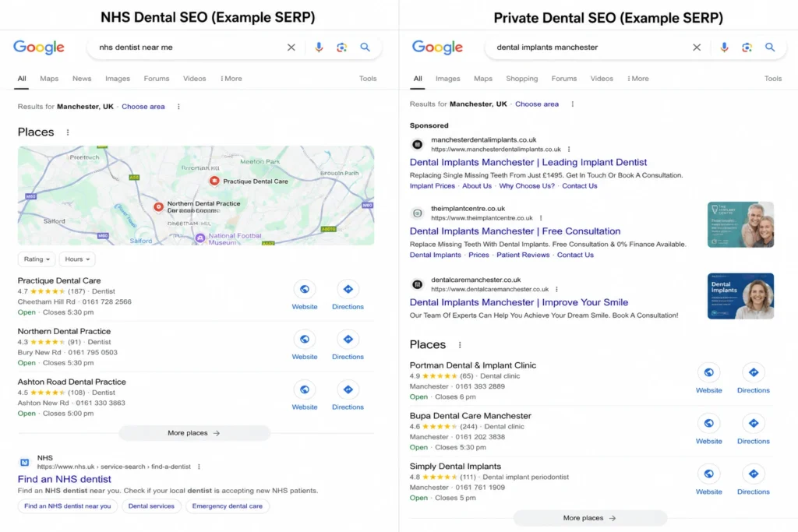
Task: Click the magnifier icon for 'nhs dentist near me'
Action: coord(365,48)
